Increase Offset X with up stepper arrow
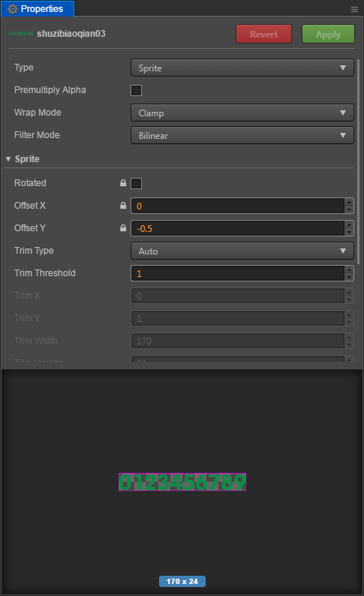364x596 pixels. (x=349, y=202)
